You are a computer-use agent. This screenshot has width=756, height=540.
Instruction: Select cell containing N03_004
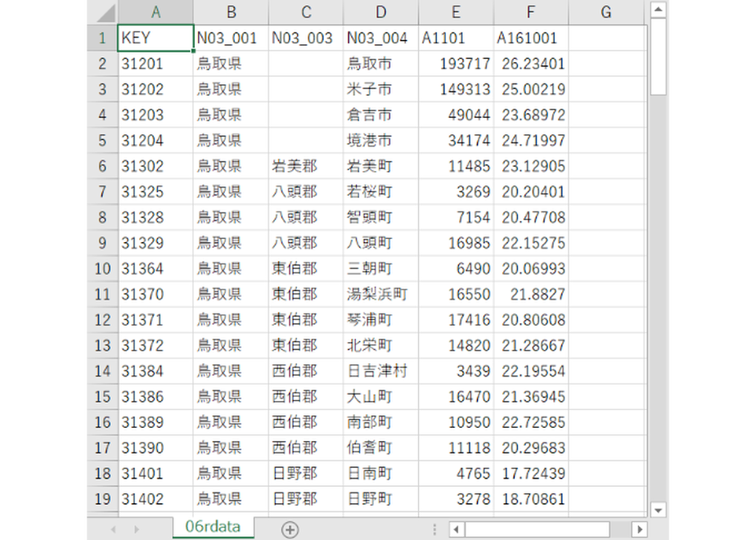[381, 38]
